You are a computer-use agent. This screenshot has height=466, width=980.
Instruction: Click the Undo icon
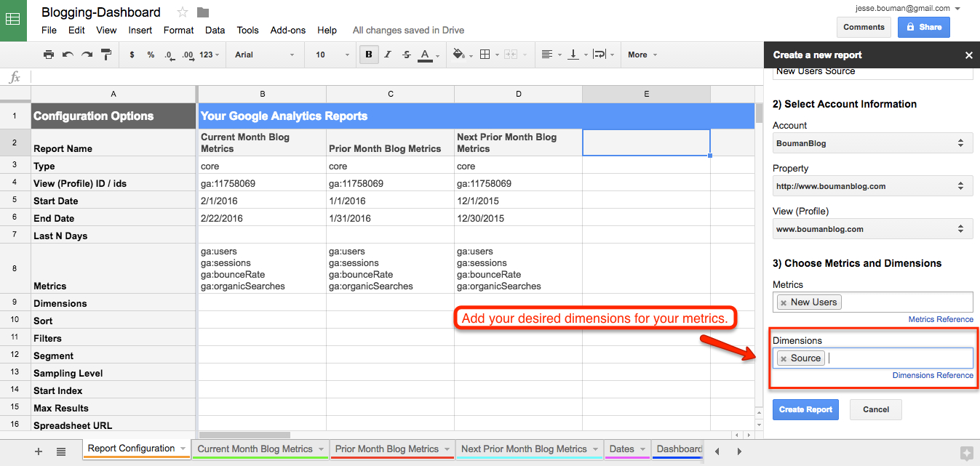68,55
